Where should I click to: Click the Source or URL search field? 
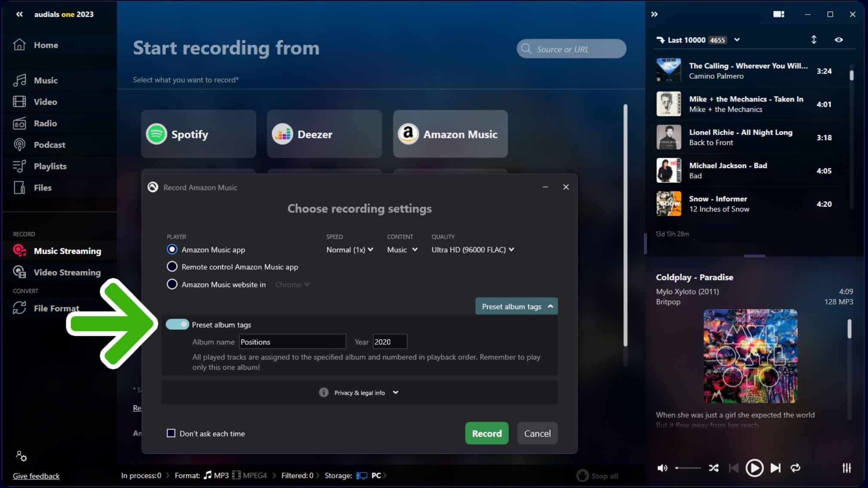(572, 49)
